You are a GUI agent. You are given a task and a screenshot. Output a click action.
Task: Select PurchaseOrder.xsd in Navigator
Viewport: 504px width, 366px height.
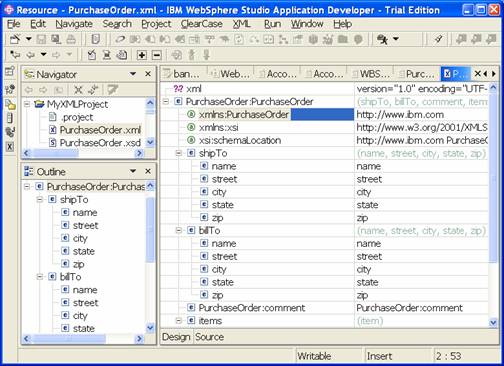point(100,143)
